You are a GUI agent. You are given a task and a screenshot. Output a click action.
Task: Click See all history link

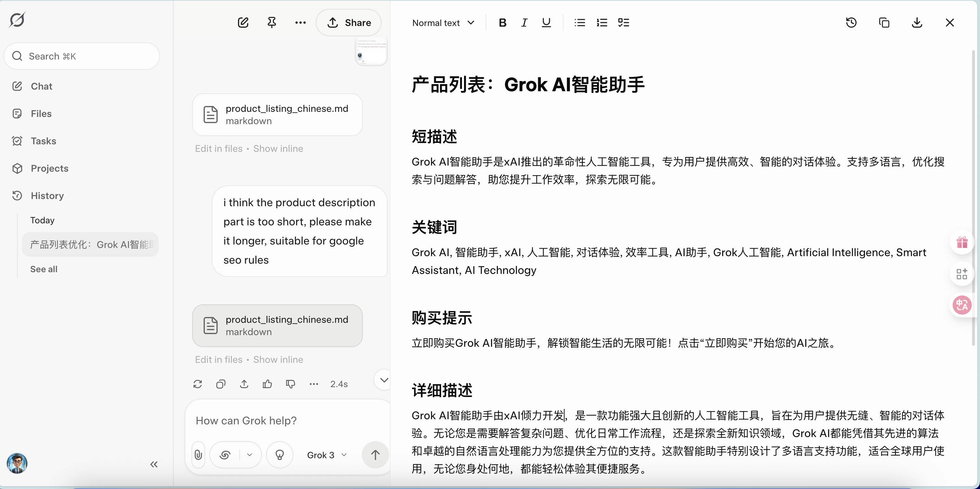click(x=44, y=269)
